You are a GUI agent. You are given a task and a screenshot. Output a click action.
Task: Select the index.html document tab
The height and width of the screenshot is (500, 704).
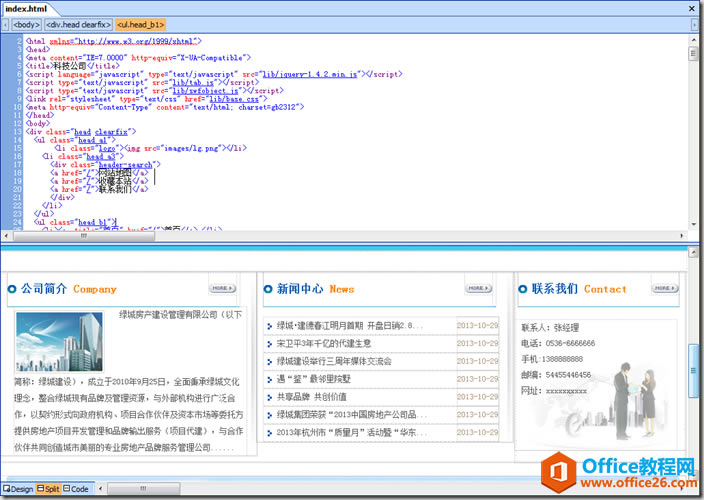pos(26,8)
